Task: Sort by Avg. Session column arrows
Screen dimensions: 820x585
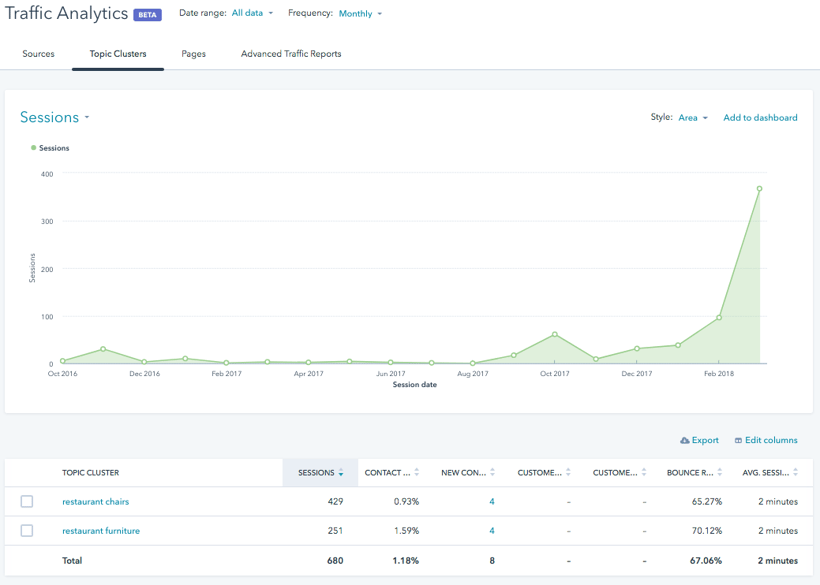Action: [795, 473]
